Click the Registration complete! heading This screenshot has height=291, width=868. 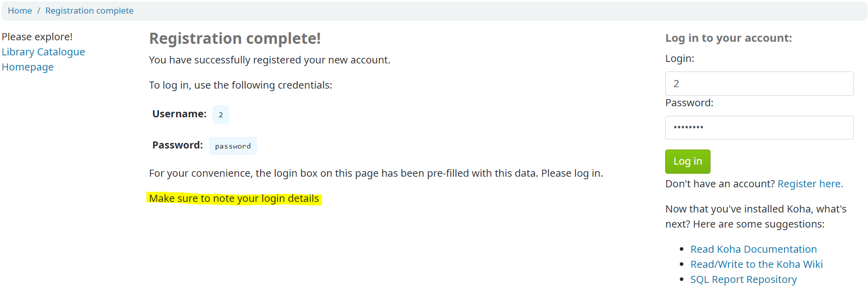[235, 39]
